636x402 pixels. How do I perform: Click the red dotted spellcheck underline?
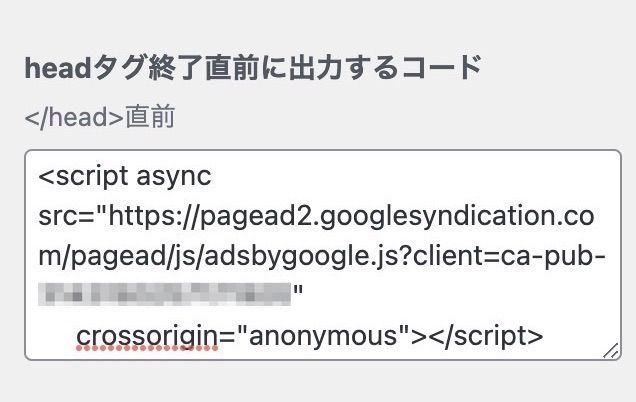(x=147, y=348)
